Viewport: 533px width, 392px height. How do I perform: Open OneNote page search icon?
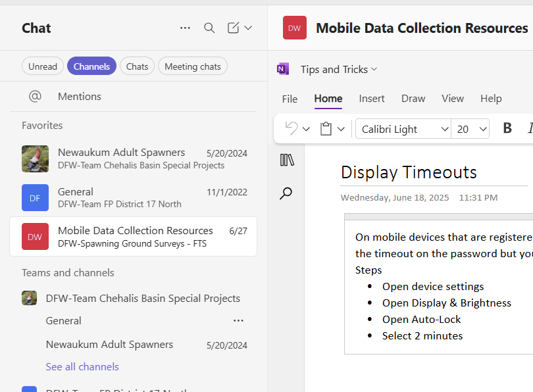286,193
